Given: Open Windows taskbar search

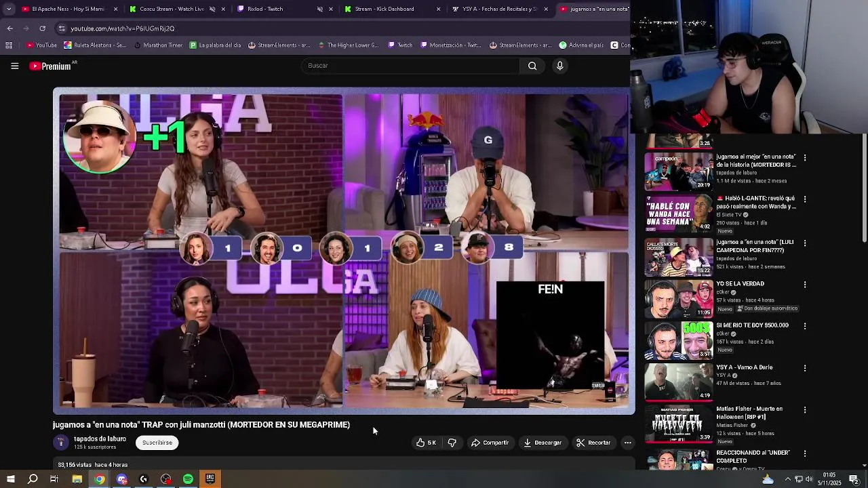Looking at the screenshot, I should pyautogui.click(x=33, y=479).
